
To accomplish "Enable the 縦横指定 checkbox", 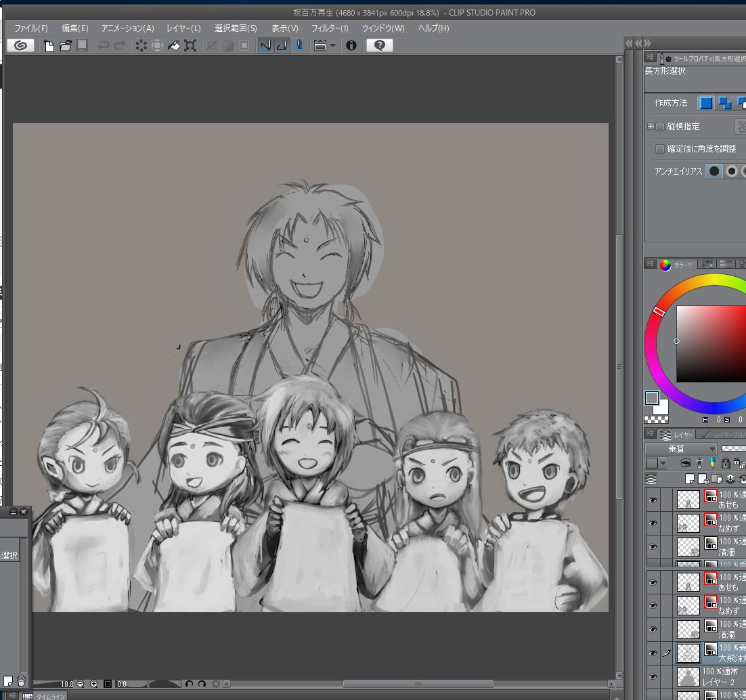I will click(660, 127).
